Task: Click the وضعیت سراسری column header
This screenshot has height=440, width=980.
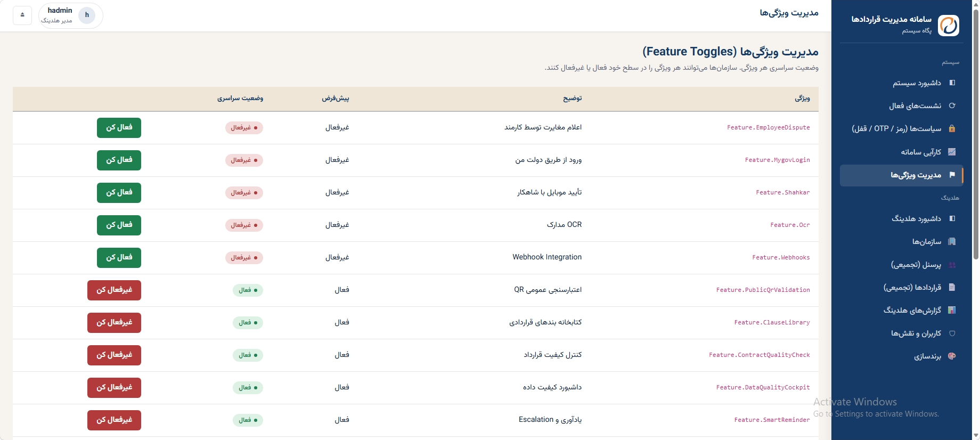Action: tap(240, 99)
